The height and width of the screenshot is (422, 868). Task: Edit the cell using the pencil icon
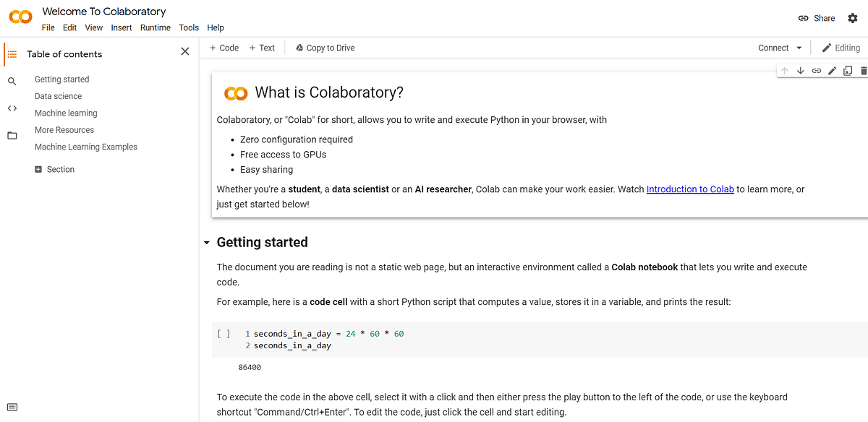832,70
